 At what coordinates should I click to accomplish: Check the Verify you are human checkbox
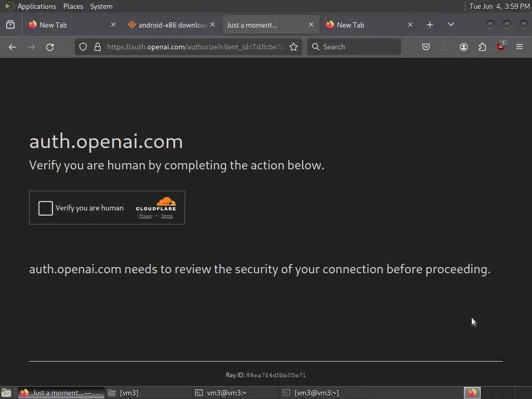point(46,208)
